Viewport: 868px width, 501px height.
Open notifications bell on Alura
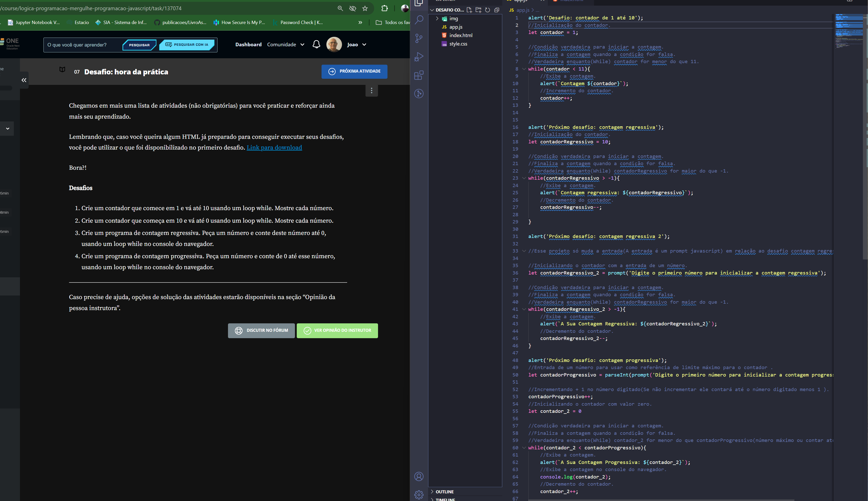click(316, 44)
